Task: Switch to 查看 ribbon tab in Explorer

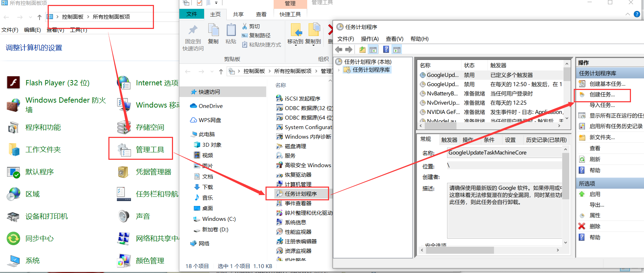Action: (x=261, y=14)
